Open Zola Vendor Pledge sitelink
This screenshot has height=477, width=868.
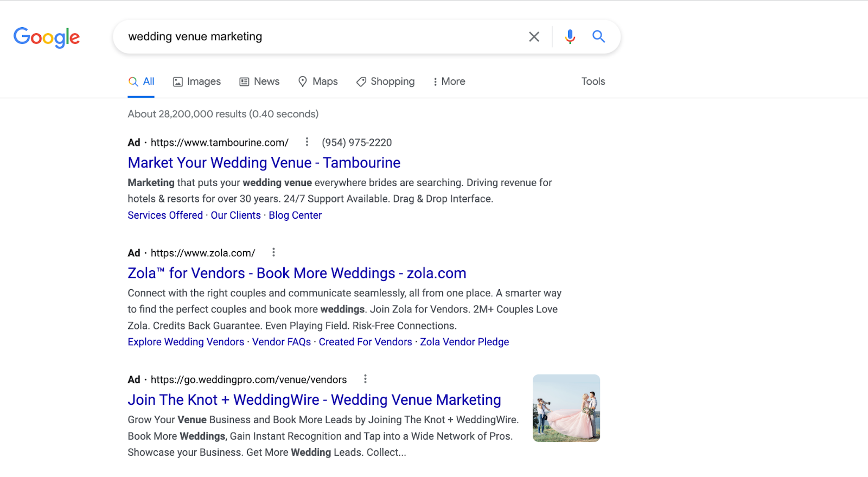pyautogui.click(x=464, y=342)
